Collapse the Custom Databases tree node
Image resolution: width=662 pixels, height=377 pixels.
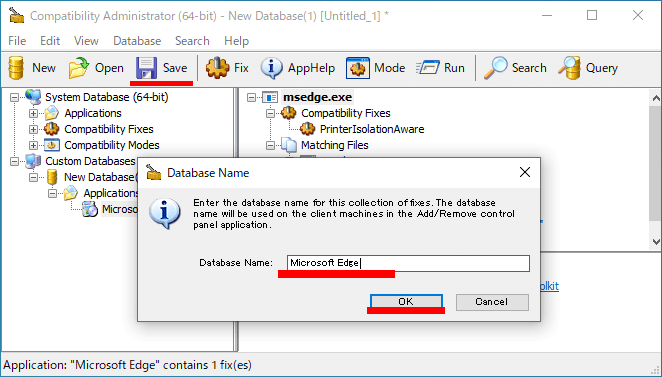[x=14, y=162]
